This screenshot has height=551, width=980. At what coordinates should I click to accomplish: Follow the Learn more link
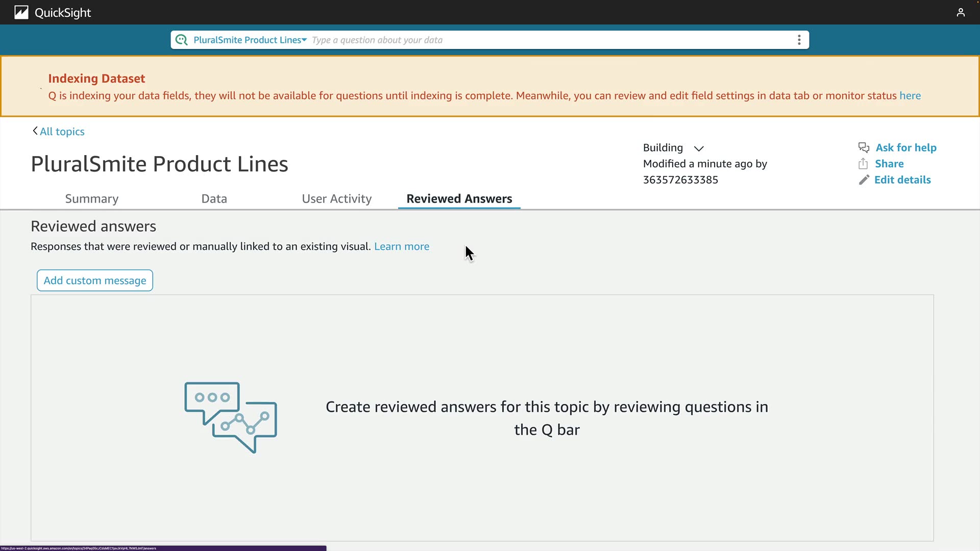click(401, 246)
